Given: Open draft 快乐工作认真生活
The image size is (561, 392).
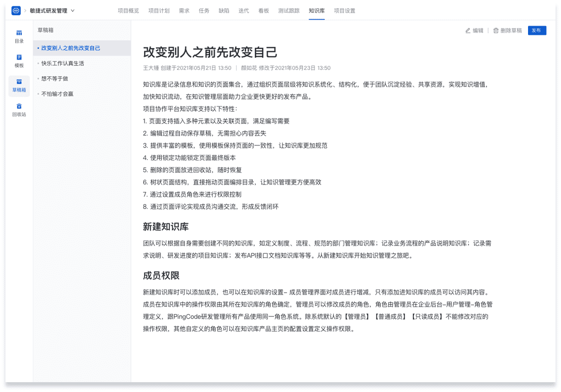Looking at the screenshot, I should 82,63.
